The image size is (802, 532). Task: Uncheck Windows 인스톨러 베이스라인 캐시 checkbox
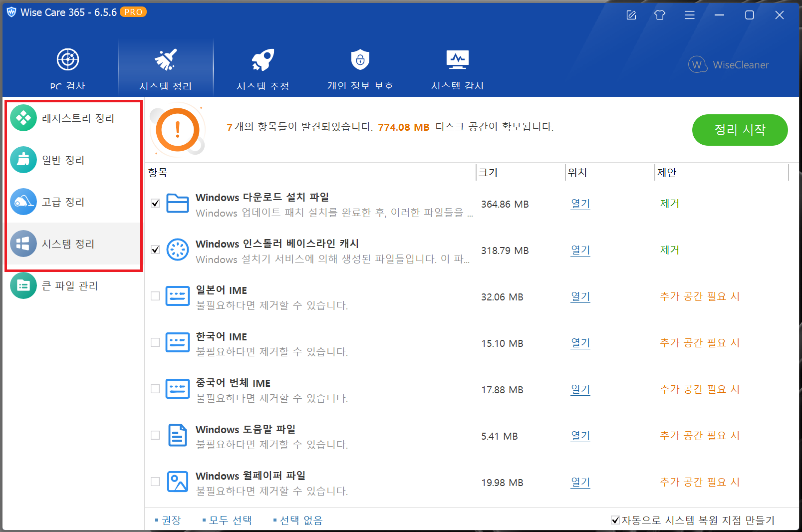[x=155, y=250]
